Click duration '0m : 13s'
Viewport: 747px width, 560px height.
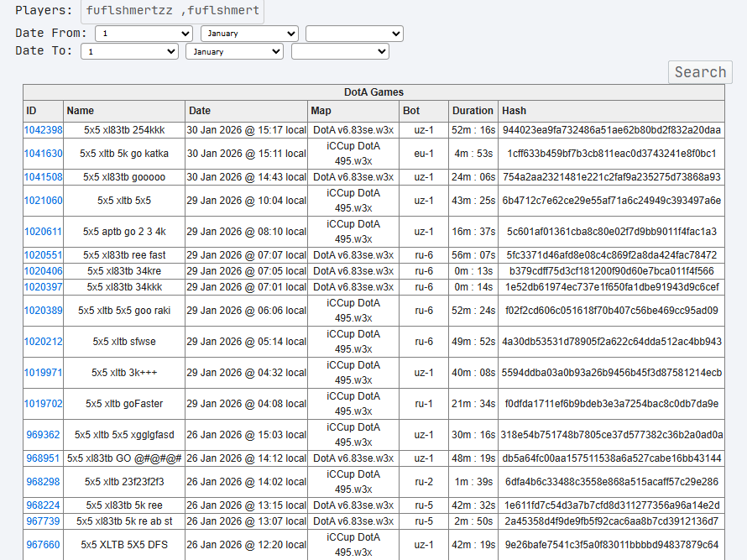(473, 271)
